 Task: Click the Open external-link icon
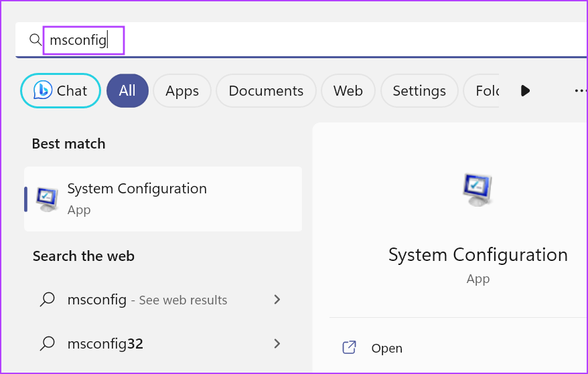(349, 347)
